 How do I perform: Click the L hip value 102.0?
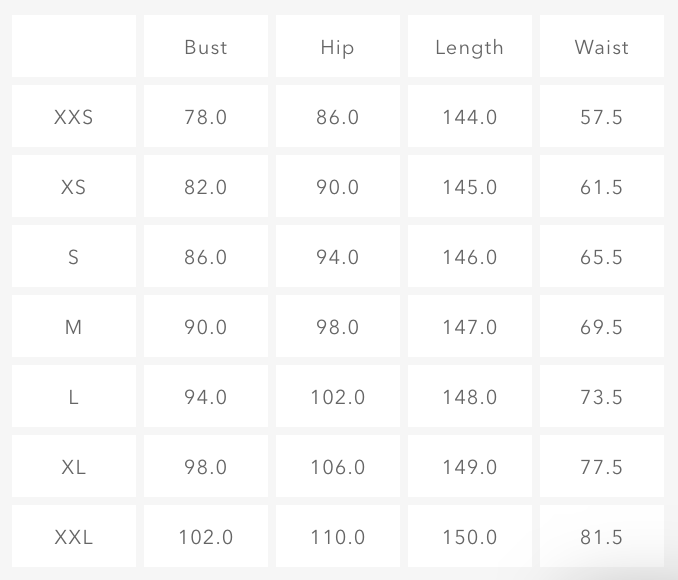pos(338,397)
